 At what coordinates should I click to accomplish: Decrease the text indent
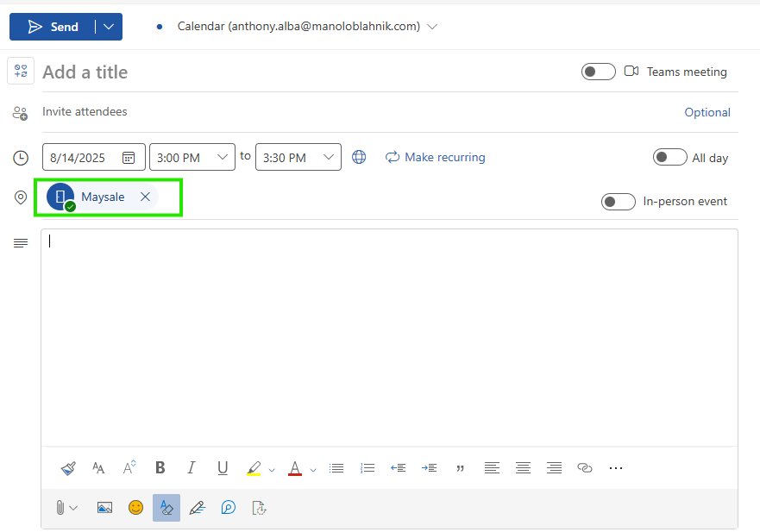[x=399, y=468]
